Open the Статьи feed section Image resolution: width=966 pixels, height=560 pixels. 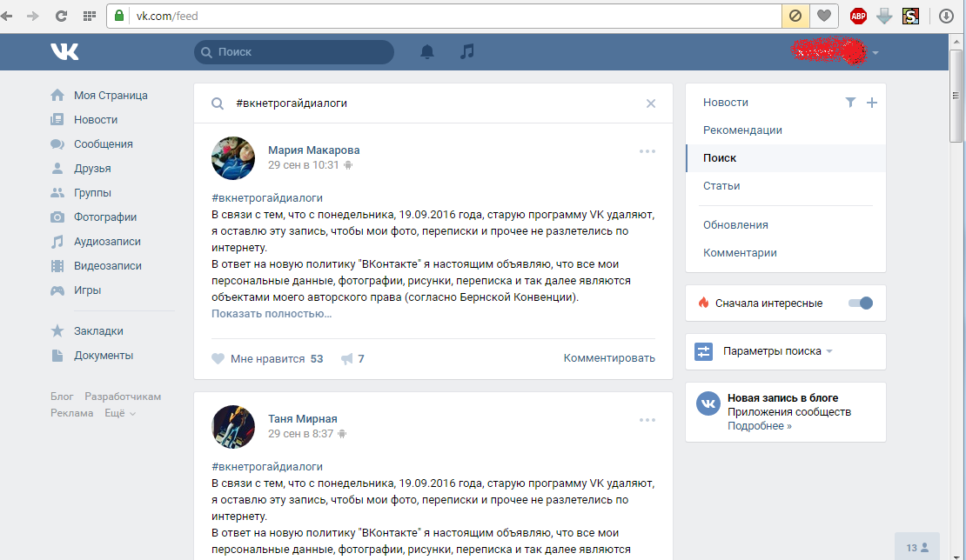pos(721,185)
